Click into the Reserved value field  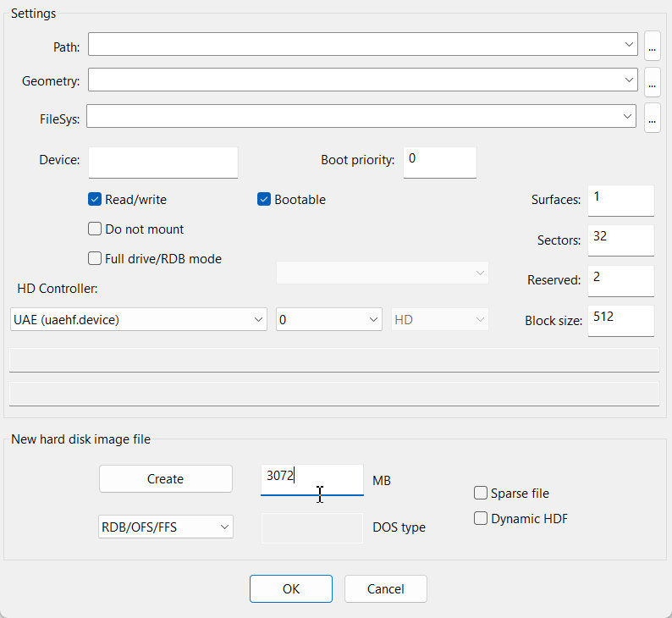pos(620,281)
